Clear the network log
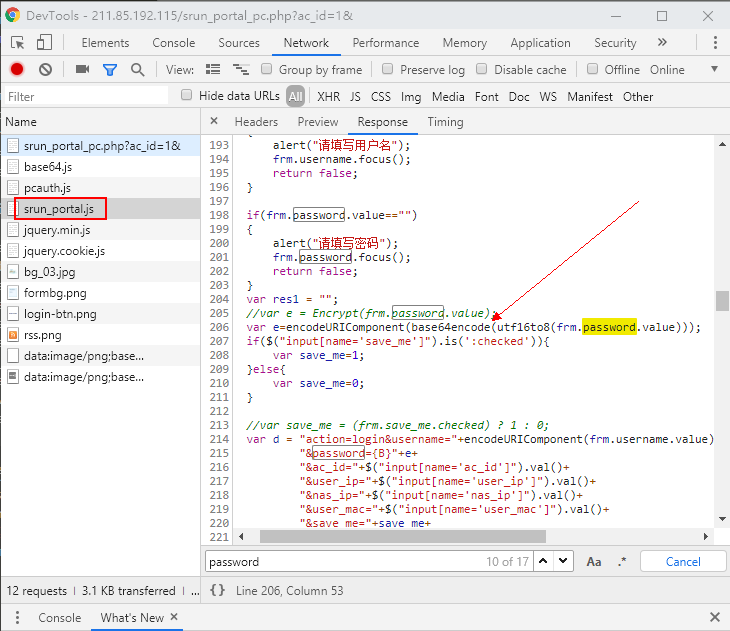The height and width of the screenshot is (631, 730). pos(45,69)
